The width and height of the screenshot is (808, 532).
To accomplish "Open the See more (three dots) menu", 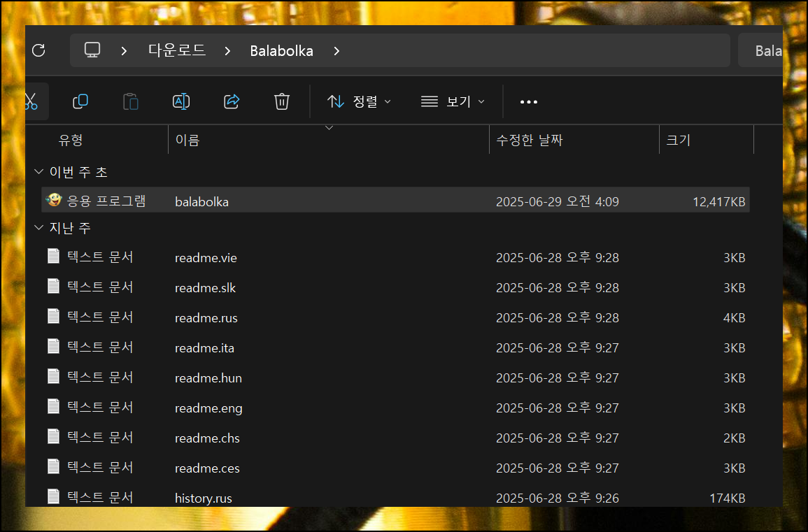I will (529, 102).
